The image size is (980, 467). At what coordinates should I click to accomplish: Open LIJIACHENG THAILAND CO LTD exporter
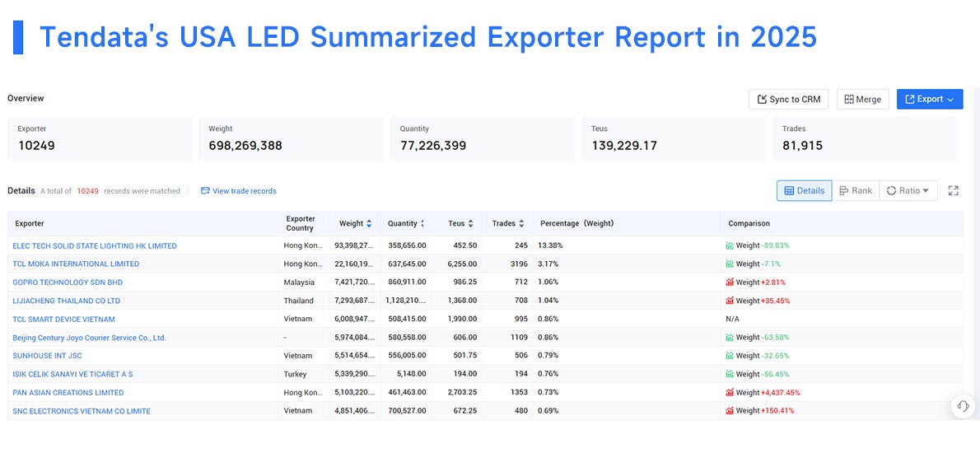pos(66,301)
